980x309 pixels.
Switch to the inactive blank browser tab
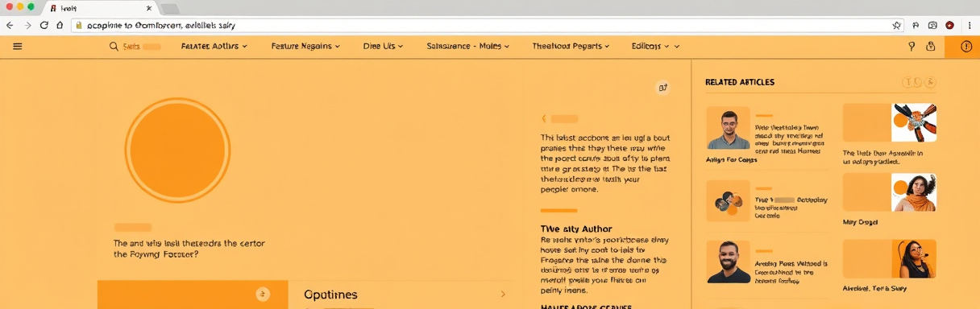pyautogui.click(x=170, y=8)
